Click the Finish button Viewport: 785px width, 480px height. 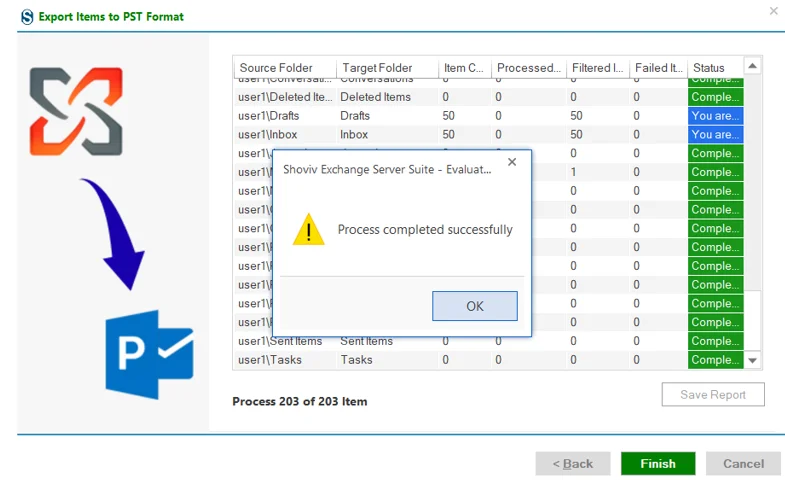[x=658, y=463]
